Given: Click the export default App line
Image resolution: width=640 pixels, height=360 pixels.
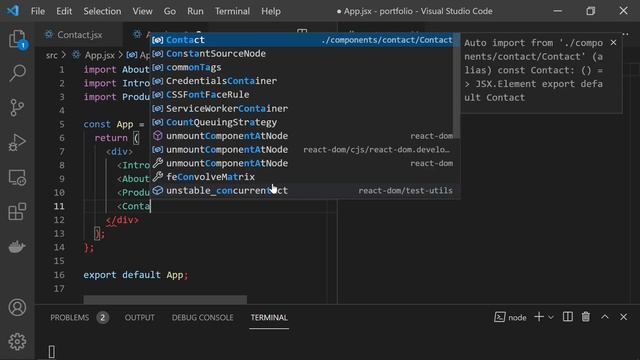Looking at the screenshot, I should [x=136, y=275].
